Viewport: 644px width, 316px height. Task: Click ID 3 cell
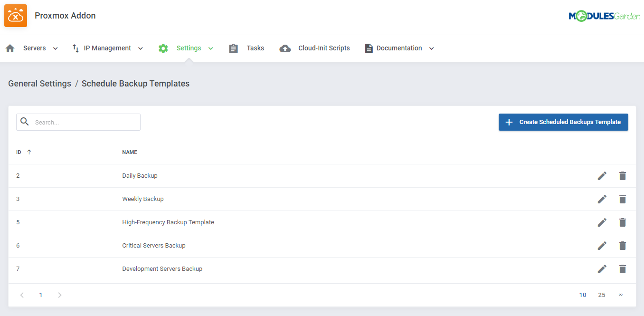pyautogui.click(x=18, y=199)
